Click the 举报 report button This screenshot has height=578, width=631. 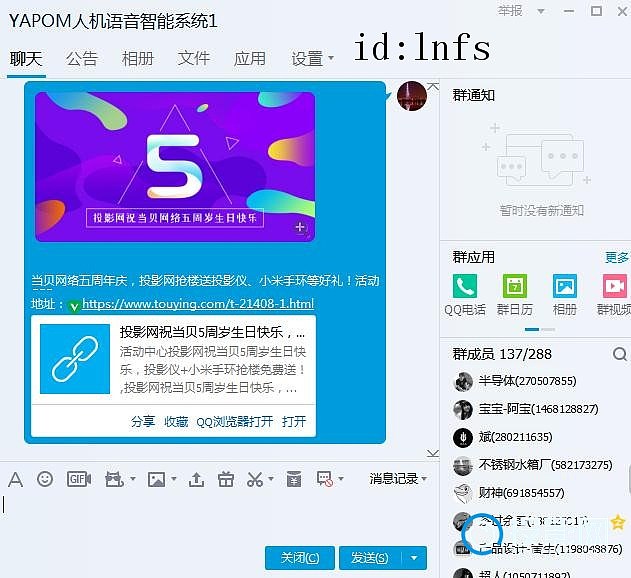(x=510, y=11)
